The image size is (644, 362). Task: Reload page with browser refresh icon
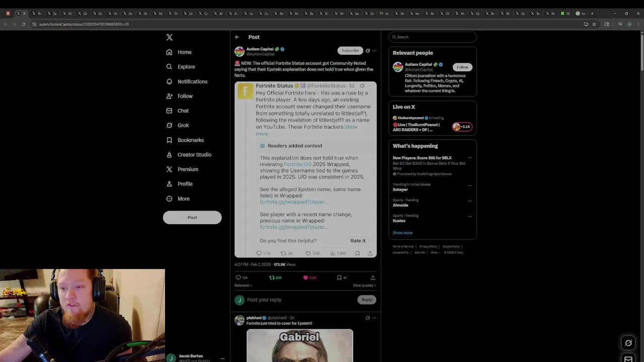pos(23,24)
